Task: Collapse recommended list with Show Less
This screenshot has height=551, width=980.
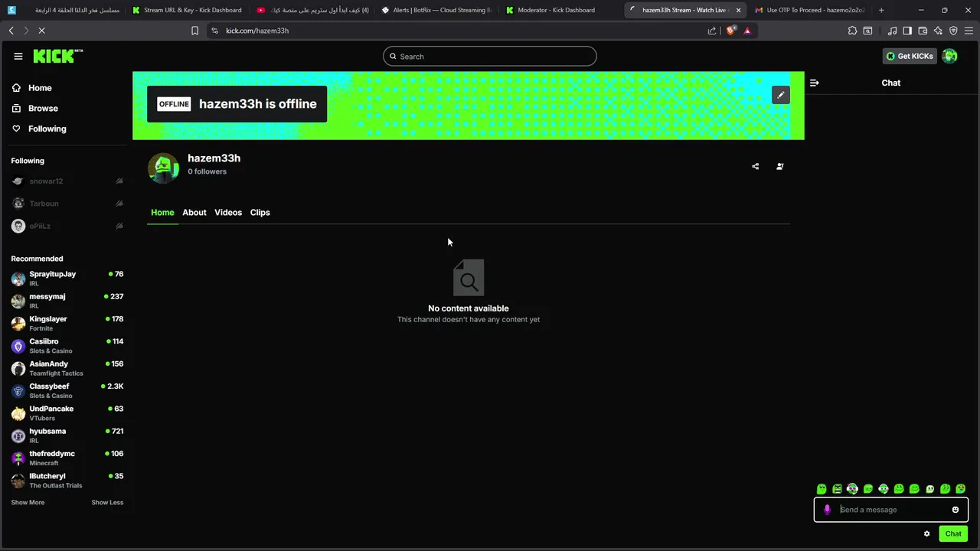Action: point(107,503)
